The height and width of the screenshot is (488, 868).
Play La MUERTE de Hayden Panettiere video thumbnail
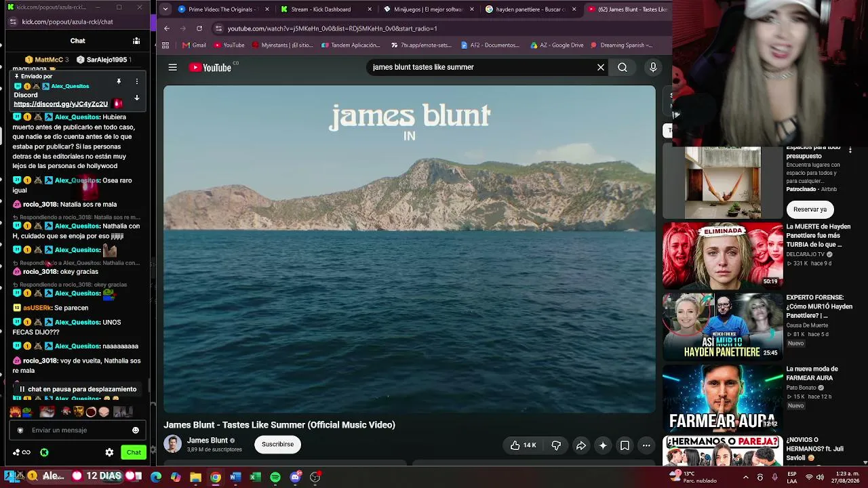722,256
